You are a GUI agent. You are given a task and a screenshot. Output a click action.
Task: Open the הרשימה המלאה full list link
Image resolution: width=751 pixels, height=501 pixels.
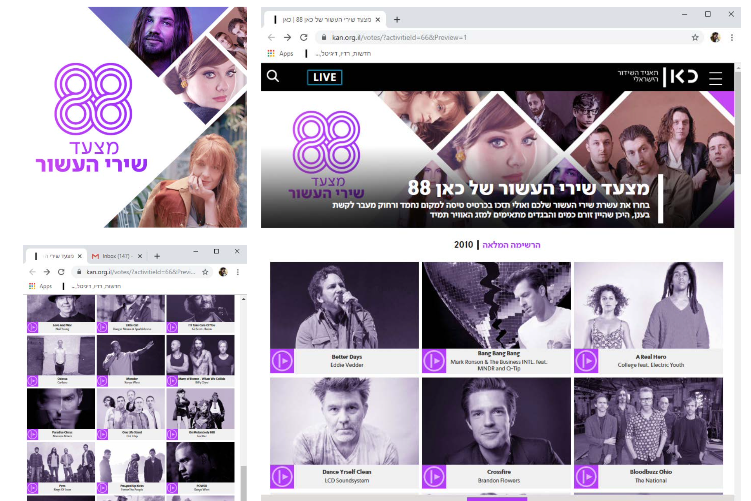[x=511, y=245]
